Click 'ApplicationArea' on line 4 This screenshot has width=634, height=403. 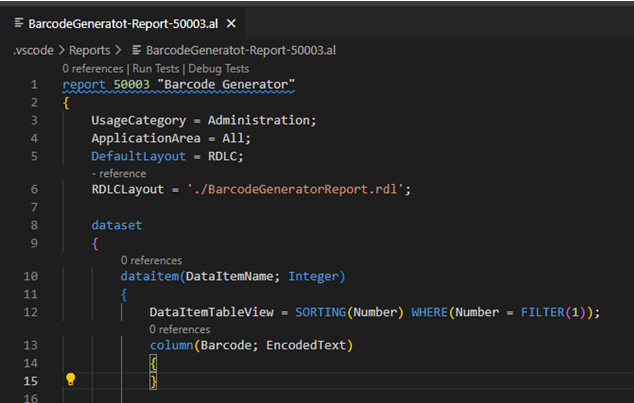[x=146, y=138]
